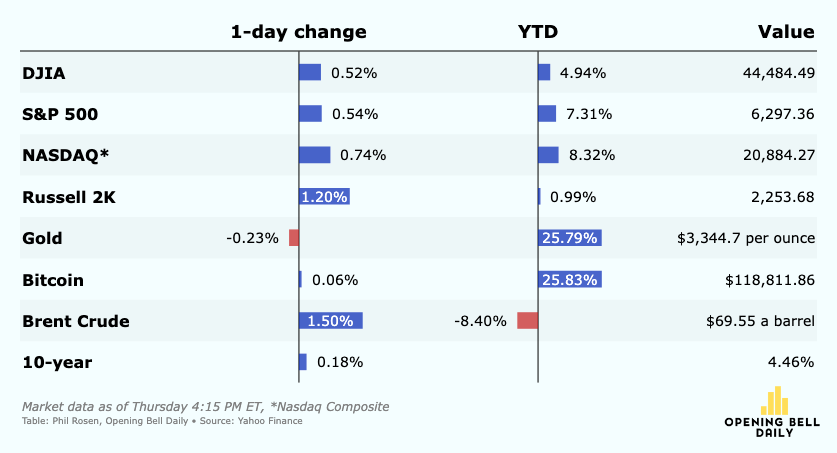The image size is (837, 453).
Task: Click the 10-year row label
Action: click(57, 362)
